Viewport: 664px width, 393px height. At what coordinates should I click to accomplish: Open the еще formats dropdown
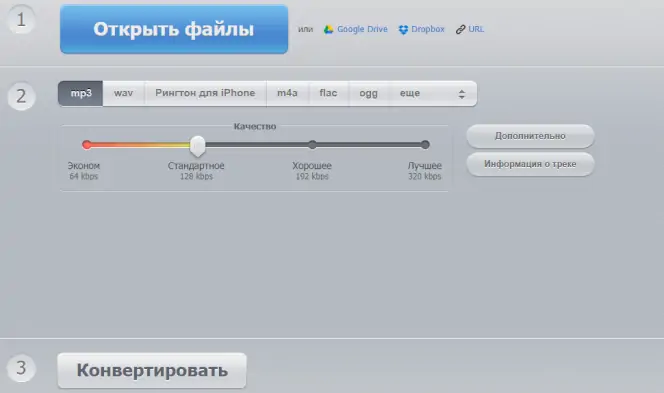432,93
